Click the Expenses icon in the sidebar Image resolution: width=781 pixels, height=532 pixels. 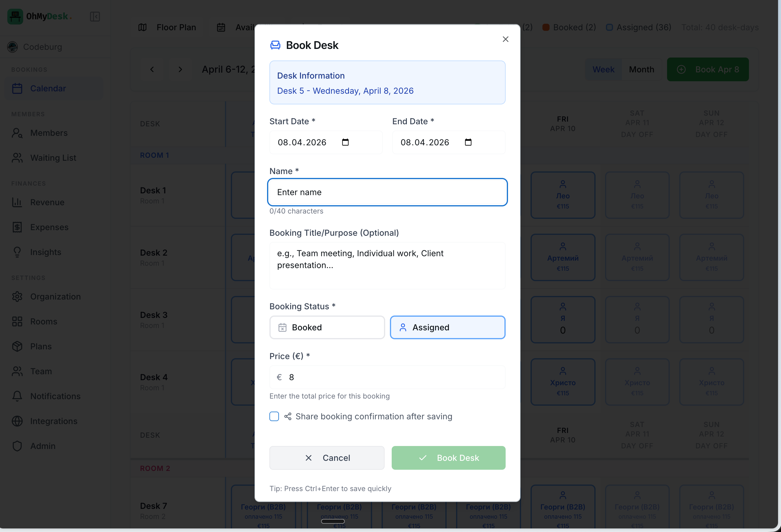(18, 227)
